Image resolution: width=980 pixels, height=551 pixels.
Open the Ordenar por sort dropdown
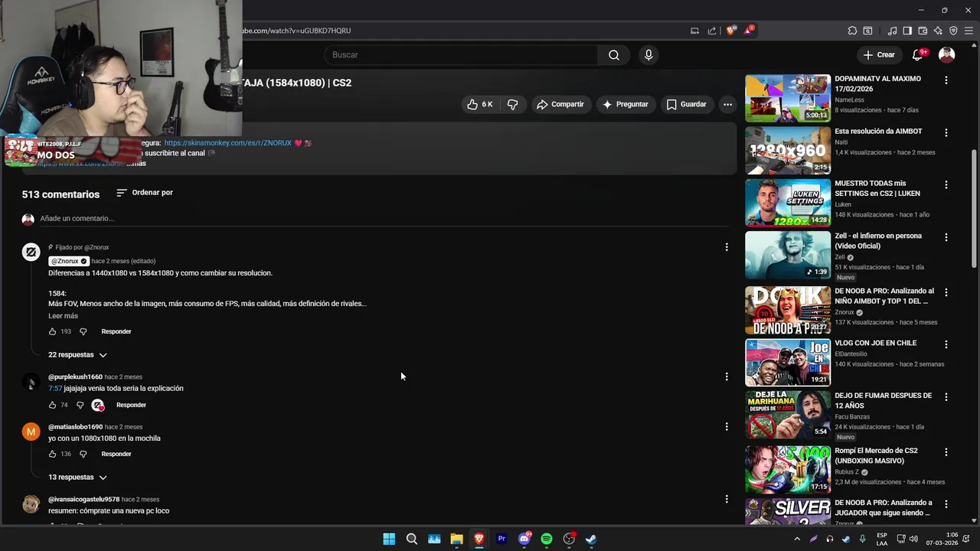[x=145, y=193]
